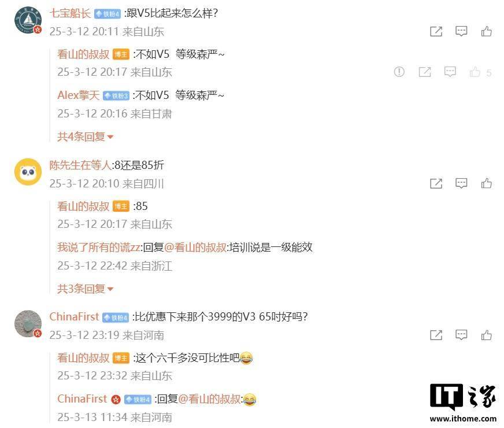Visit ChinaFirst's username profile link
504x428 pixels.
pyautogui.click(x=74, y=317)
